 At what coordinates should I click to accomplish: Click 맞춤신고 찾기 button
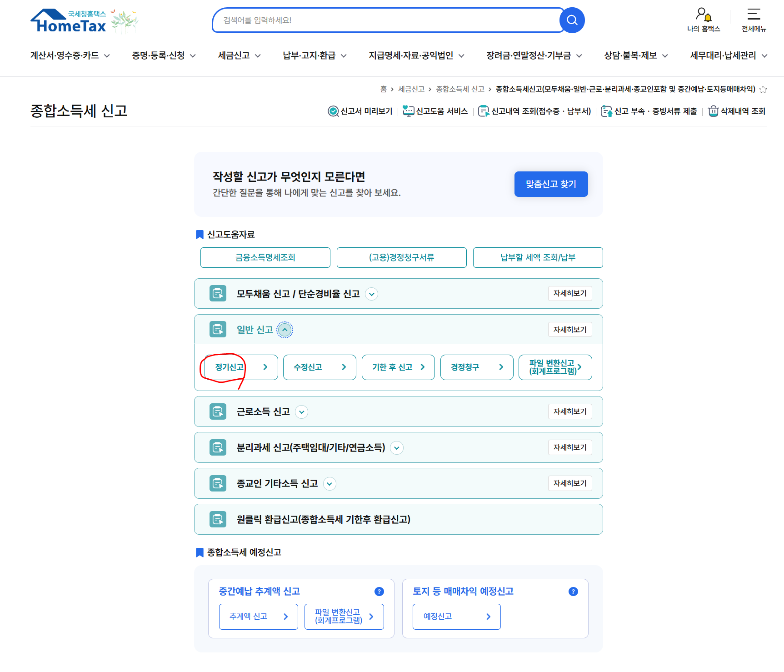(x=551, y=184)
